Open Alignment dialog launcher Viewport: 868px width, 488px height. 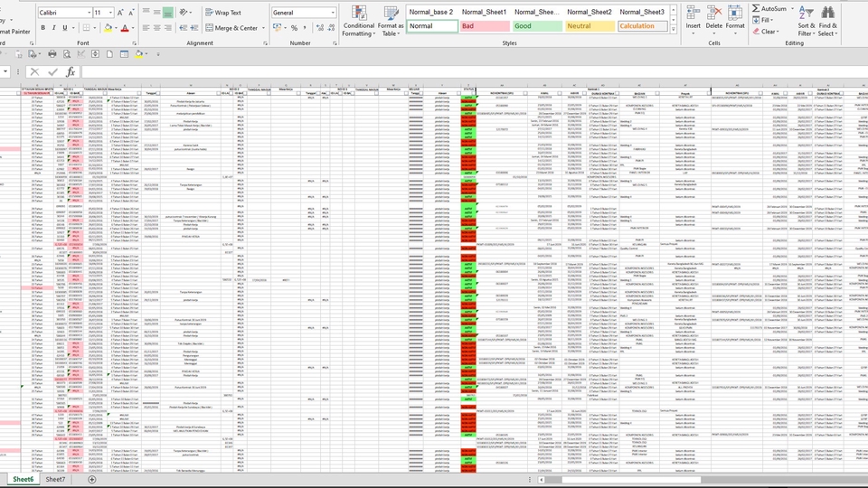click(x=265, y=42)
